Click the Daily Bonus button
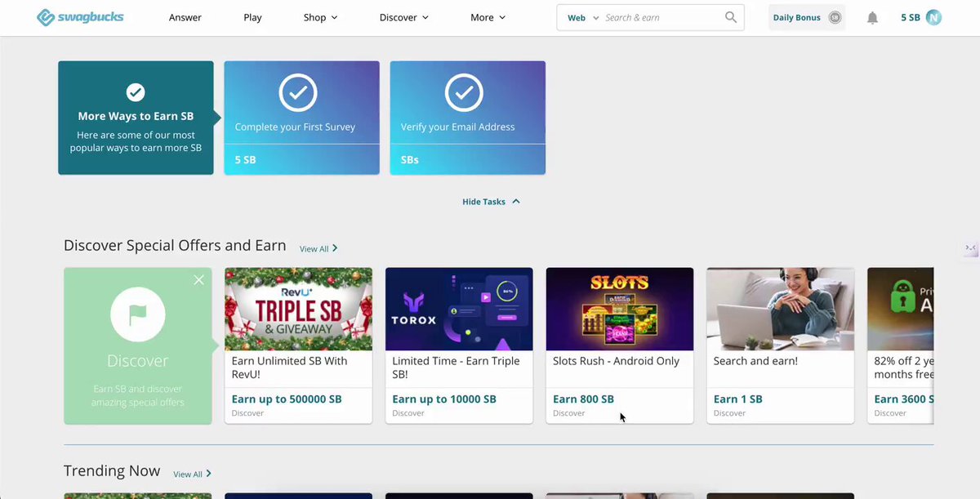Image resolution: width=980 pixels, height=499 pixels. coord(807,17)
